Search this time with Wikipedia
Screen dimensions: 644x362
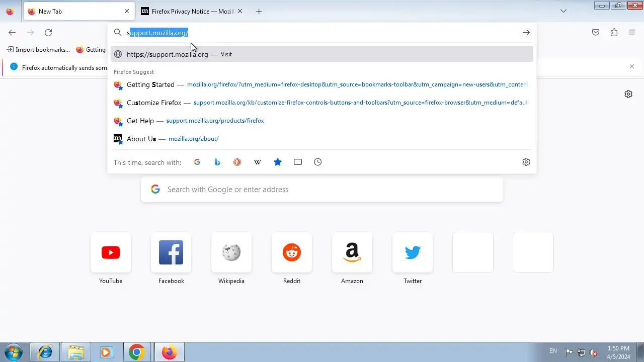pos(258,162)
